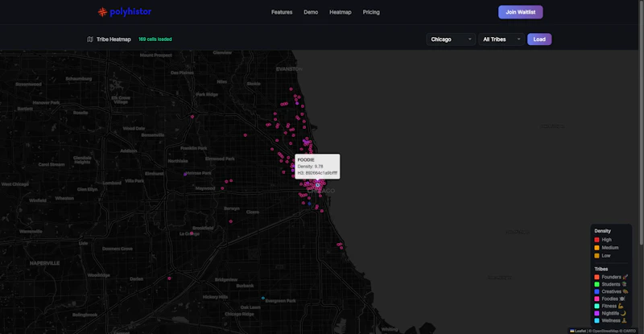
Task: Click the page vertical scrollbar
Action: tap(642, 123)
